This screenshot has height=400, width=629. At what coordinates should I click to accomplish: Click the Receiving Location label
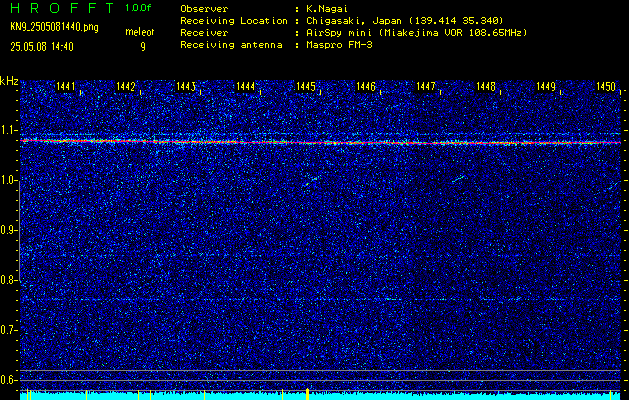pyautogui.click(x=234, y=21)
